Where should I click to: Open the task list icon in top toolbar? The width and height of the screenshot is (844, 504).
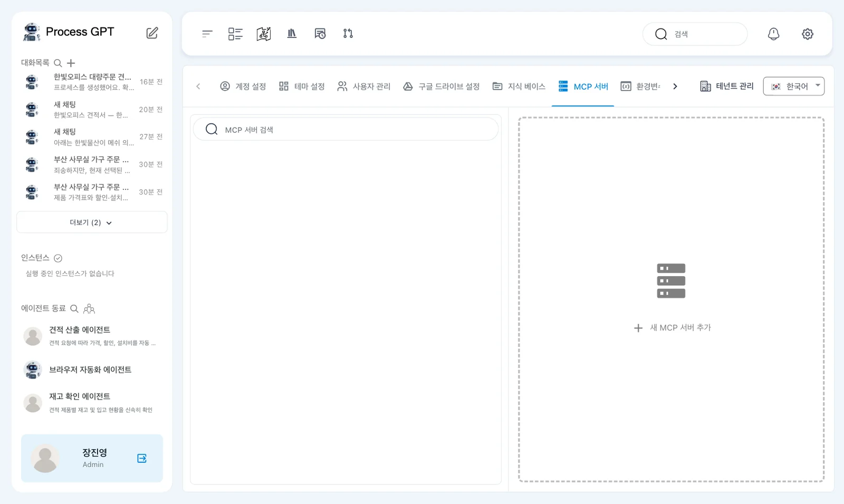click(235, 34)
